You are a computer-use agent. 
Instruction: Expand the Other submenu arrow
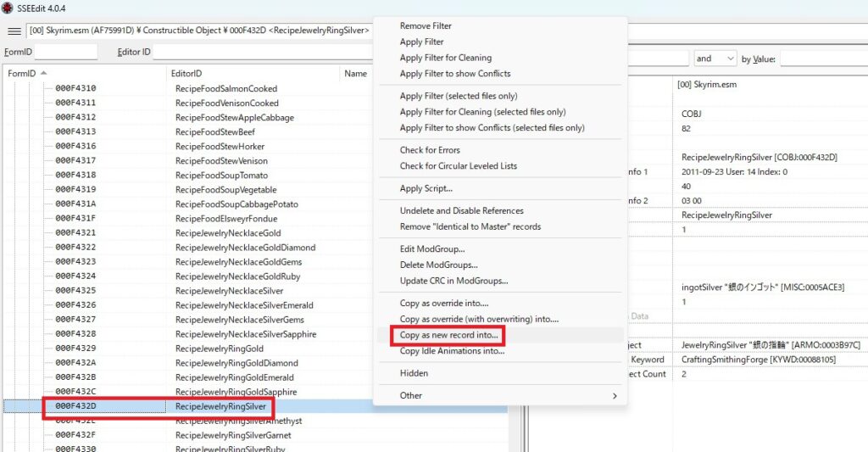tap(615, 395)
